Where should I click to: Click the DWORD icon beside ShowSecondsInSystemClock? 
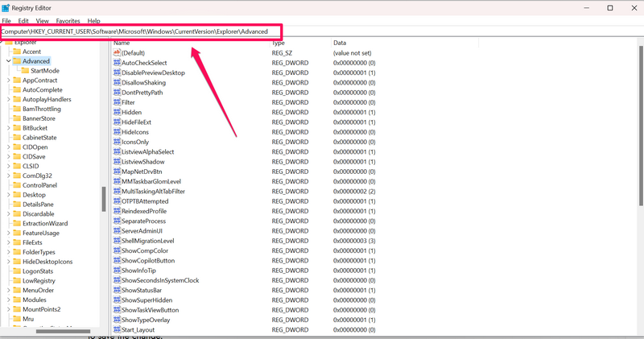pyautogui.click(x=117, y=280)
